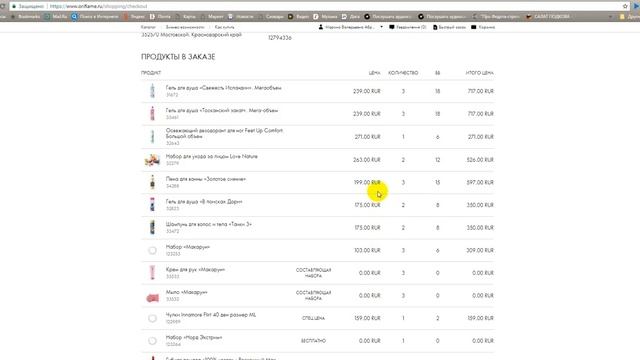Open the САЛАТ ПОДКОВА bookmark

click(547, 17)
